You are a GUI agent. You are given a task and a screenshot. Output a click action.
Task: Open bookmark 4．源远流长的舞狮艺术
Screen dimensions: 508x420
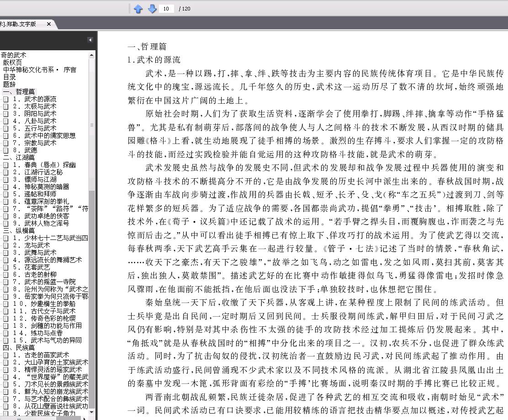coord(48,260)
